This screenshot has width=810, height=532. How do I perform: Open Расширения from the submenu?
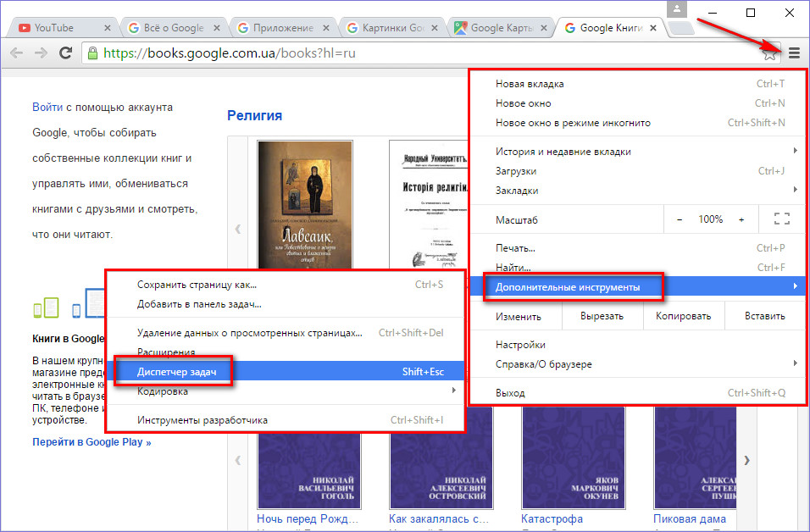[x=286, y=352]
